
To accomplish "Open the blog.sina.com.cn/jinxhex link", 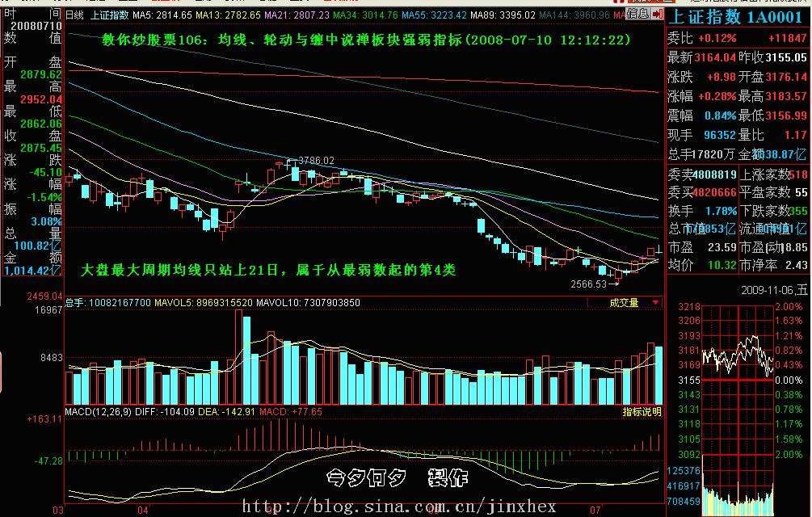I will click(x=399, y=506).
